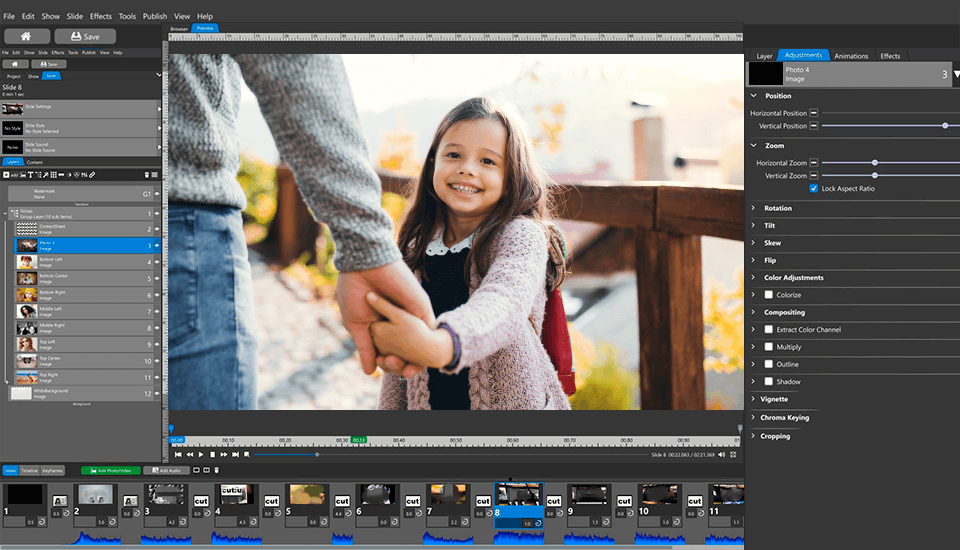
Task: Uncheck Lock Aspect Ratio
Action: [x=813, y=188]
